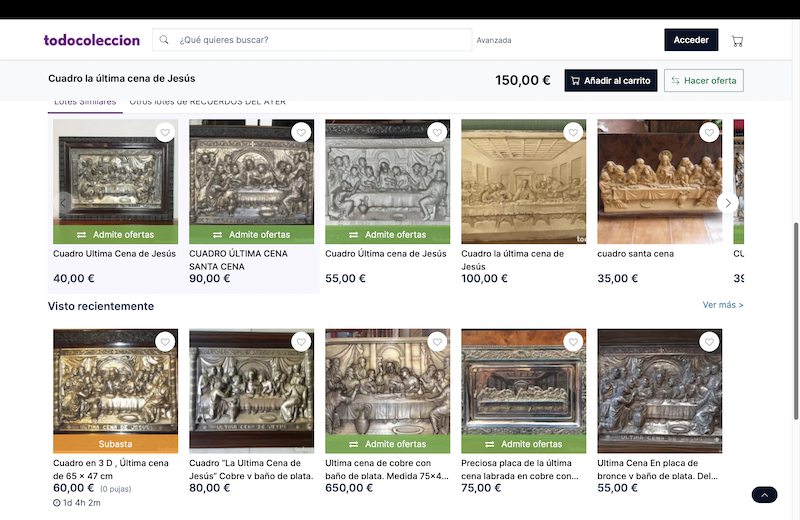The width and height of the screenshot is (800, 520).
Task: Favorite the 40,00 € Cuadro Ultima Cena listing
Action: pos(165,133)
